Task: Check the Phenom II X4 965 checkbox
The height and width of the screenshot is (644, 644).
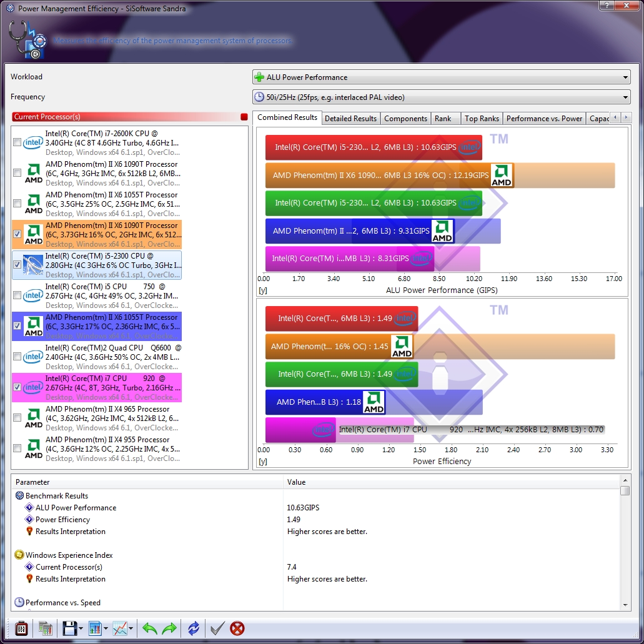Action: 17,418
